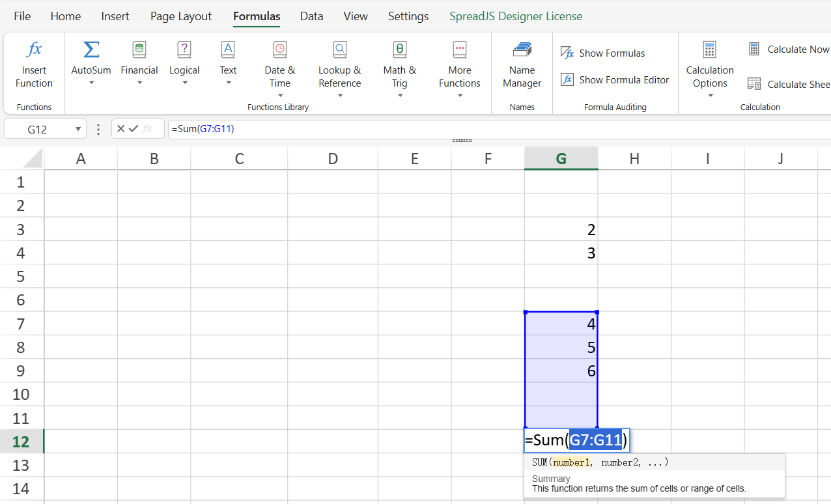Viewport: 831px width, 504px height.
Task: Click the select-all corner triangle
Action: [34, 158]
